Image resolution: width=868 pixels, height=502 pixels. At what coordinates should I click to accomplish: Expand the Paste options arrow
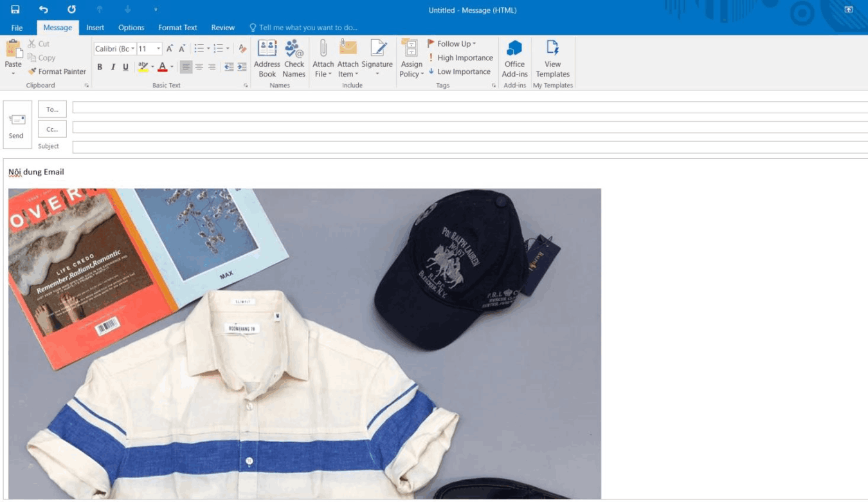tap(14, 72)
